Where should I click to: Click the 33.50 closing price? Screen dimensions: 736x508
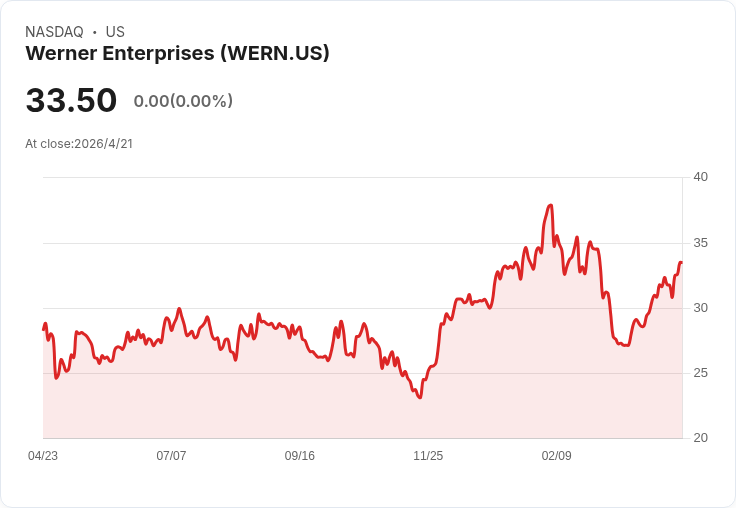coord(71,100)
